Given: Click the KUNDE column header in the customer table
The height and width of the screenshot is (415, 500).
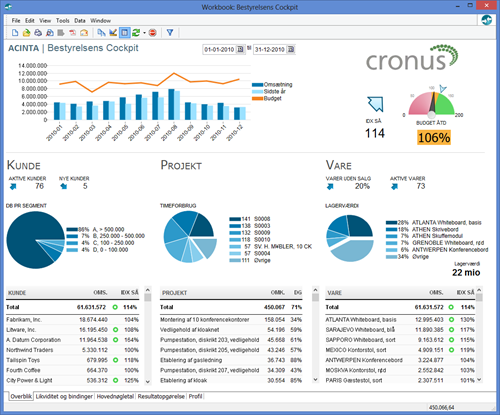Looking at the screenshot, I should coord(17,293).
